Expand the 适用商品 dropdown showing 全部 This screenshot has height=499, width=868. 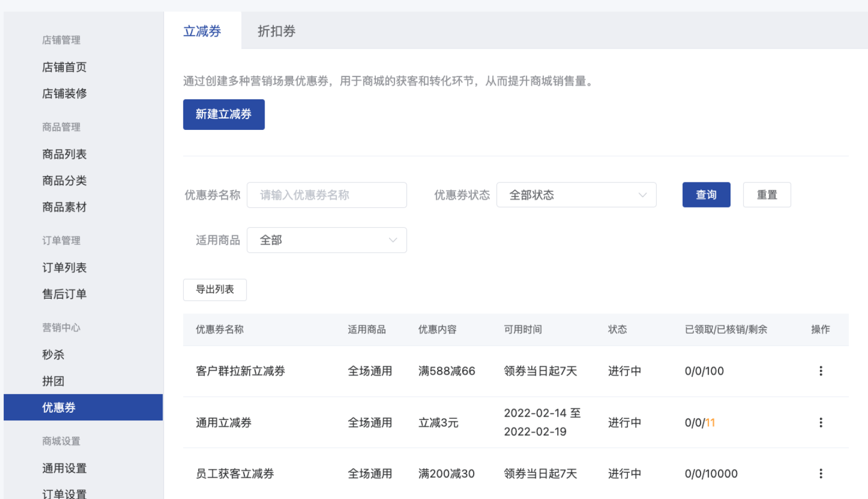327,240
